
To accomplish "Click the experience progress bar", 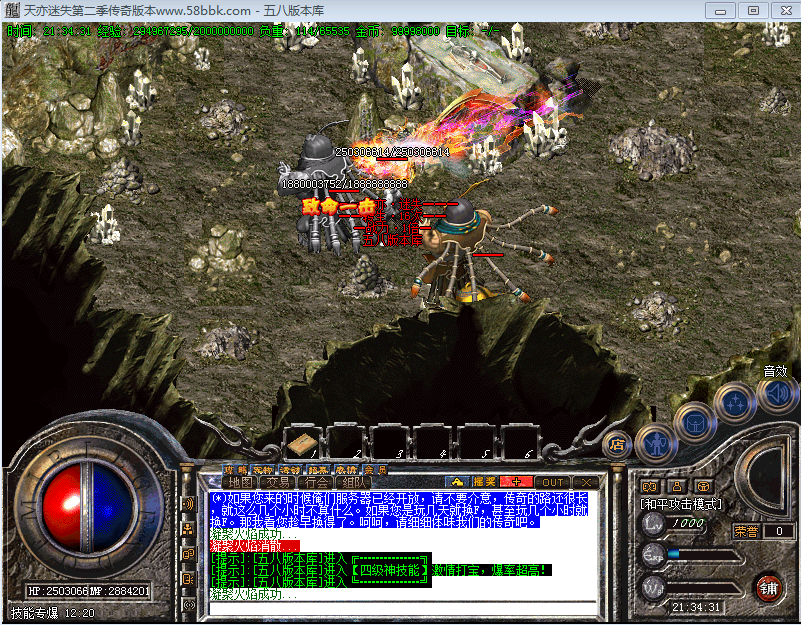I will coord(704,554).
